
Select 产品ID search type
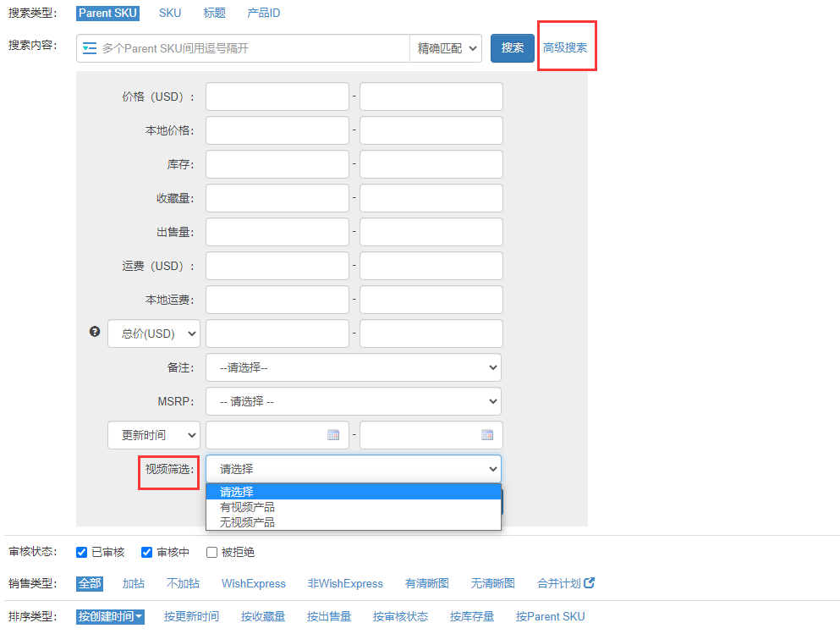click(x=263, y=14)
